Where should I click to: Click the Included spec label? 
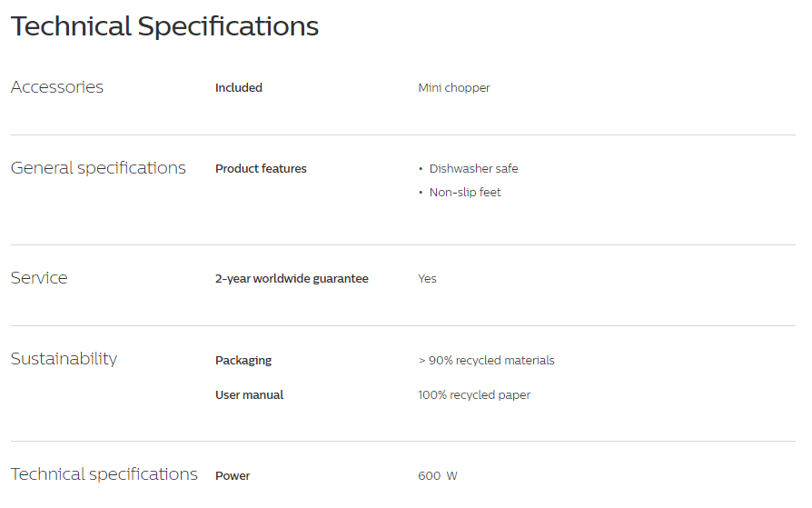click(239, 87)
